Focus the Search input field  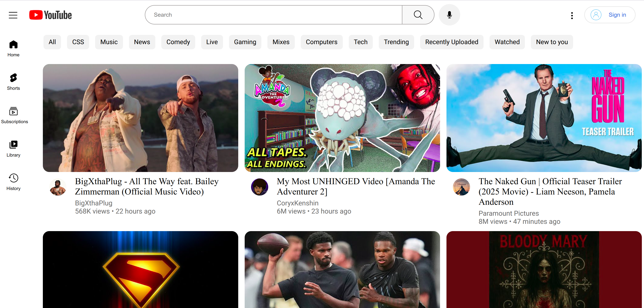274,15
